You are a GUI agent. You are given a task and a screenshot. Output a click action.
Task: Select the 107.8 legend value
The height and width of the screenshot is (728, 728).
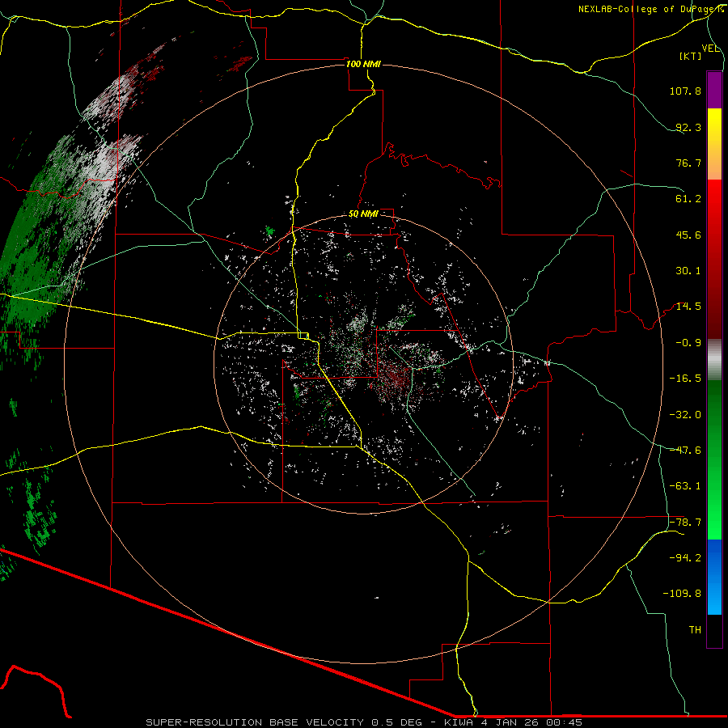click(x=685, y=91)
